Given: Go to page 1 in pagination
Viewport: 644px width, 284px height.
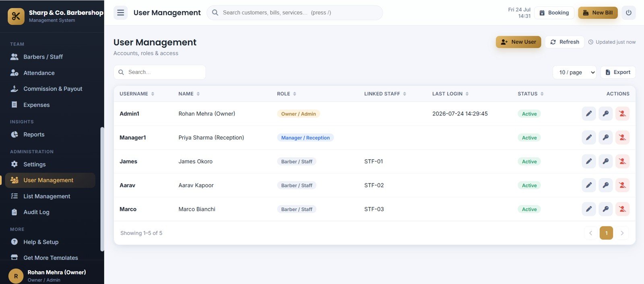Looking at the screenshot, I should point(606,233).
